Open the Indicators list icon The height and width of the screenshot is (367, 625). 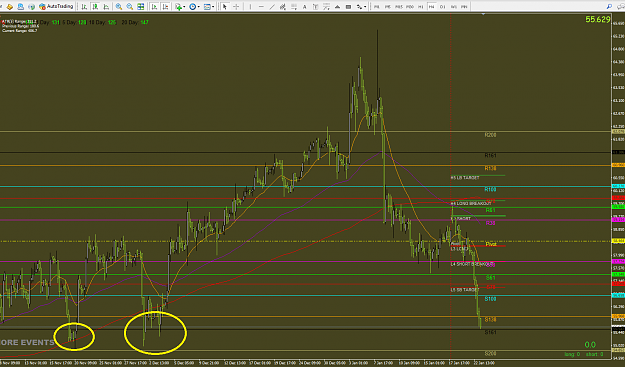tap(178, 7)
